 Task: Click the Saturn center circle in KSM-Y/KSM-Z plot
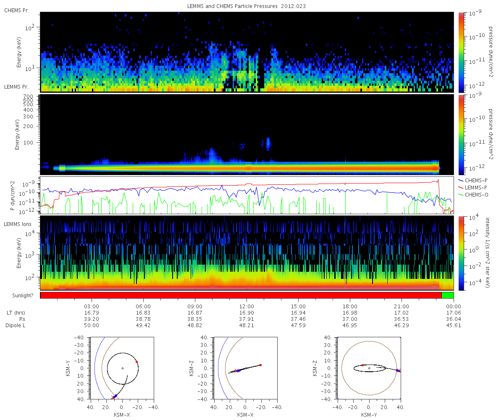369,368
